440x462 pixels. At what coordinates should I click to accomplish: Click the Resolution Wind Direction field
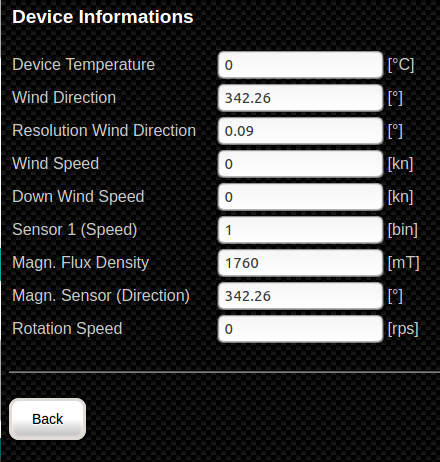click(300, 131)
